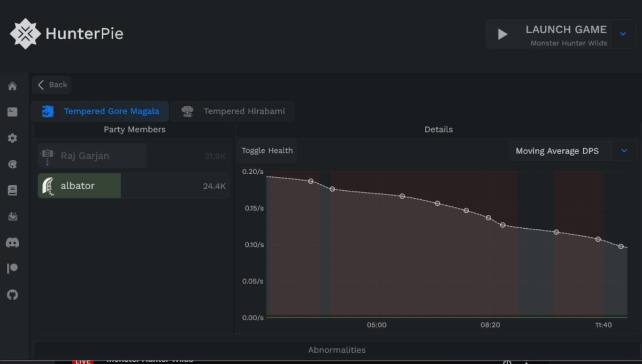Click Raj Garjan's hammer weapon icon

click(48, 156)
